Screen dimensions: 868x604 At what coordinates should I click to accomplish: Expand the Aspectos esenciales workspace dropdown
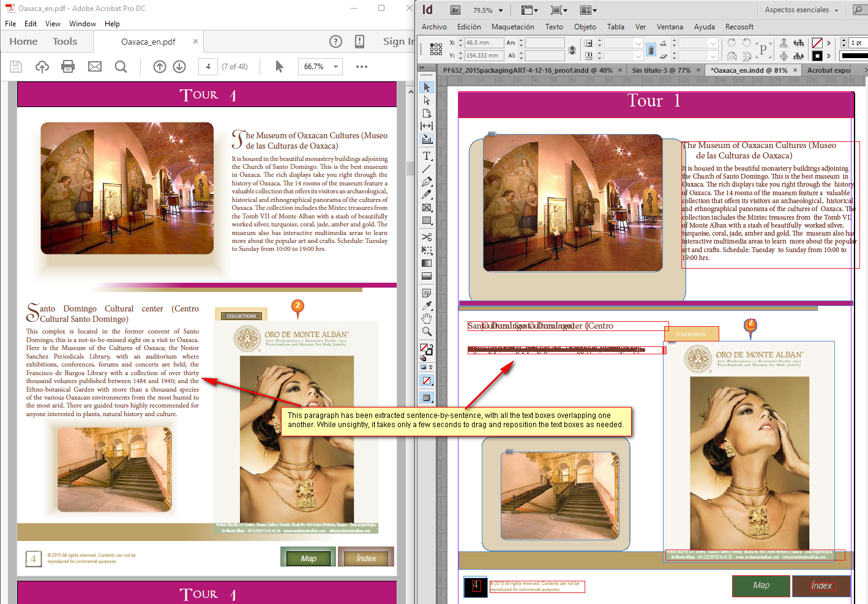point(802,10)
